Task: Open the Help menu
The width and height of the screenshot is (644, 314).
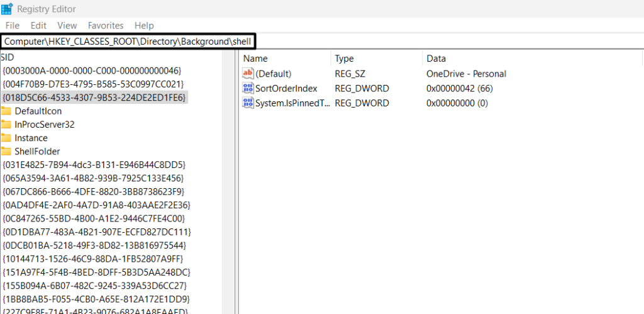Action: pyautogui.click(x=144, y=25)
